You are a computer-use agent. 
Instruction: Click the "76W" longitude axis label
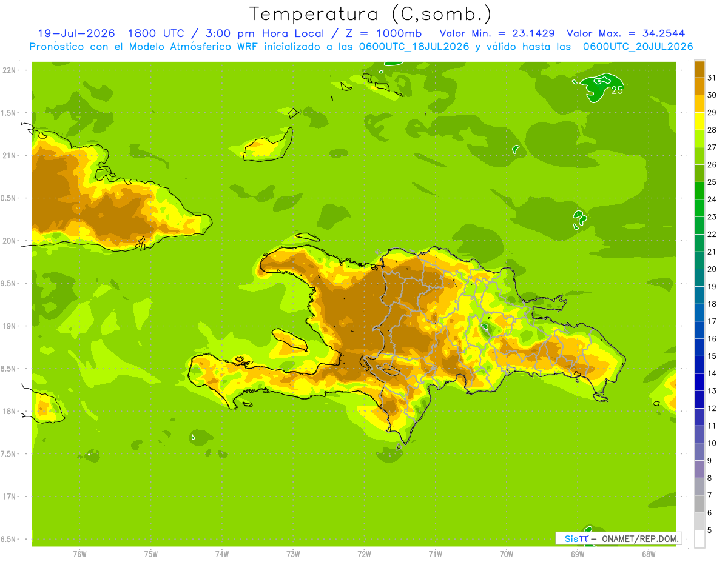[79, 554]
